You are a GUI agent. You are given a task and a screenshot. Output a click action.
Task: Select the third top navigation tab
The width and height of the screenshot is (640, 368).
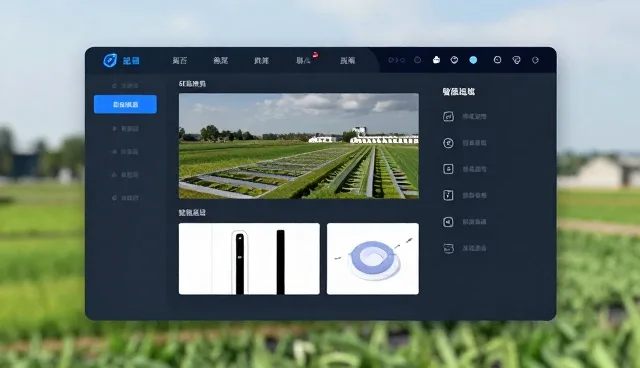[x=261, y=60]
